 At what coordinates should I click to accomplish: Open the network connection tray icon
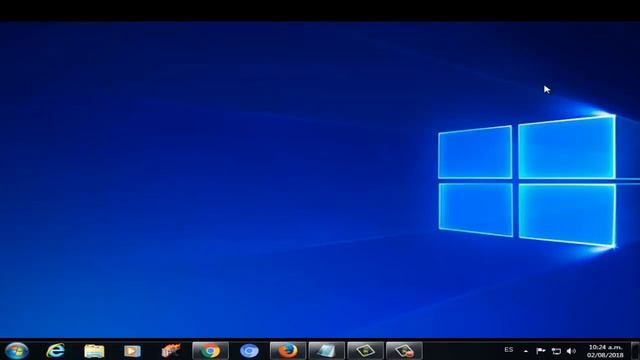(556, 351)
